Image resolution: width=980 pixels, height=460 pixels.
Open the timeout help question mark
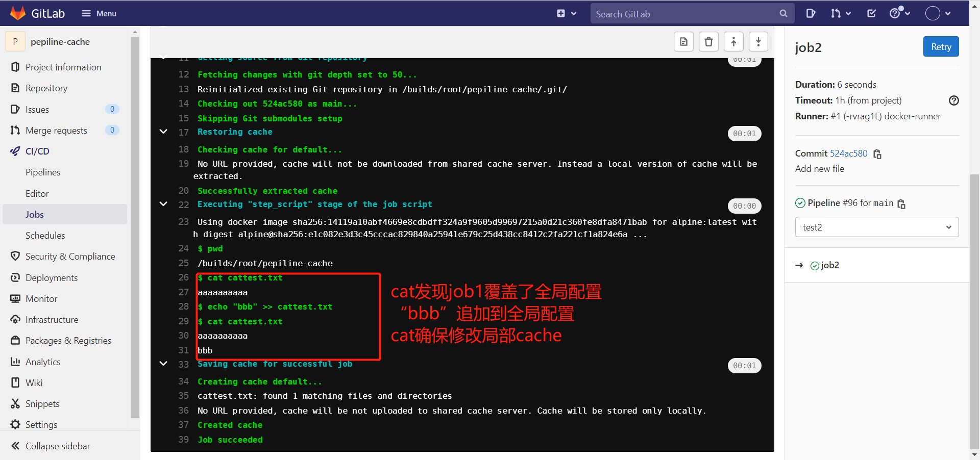(953, 100)
